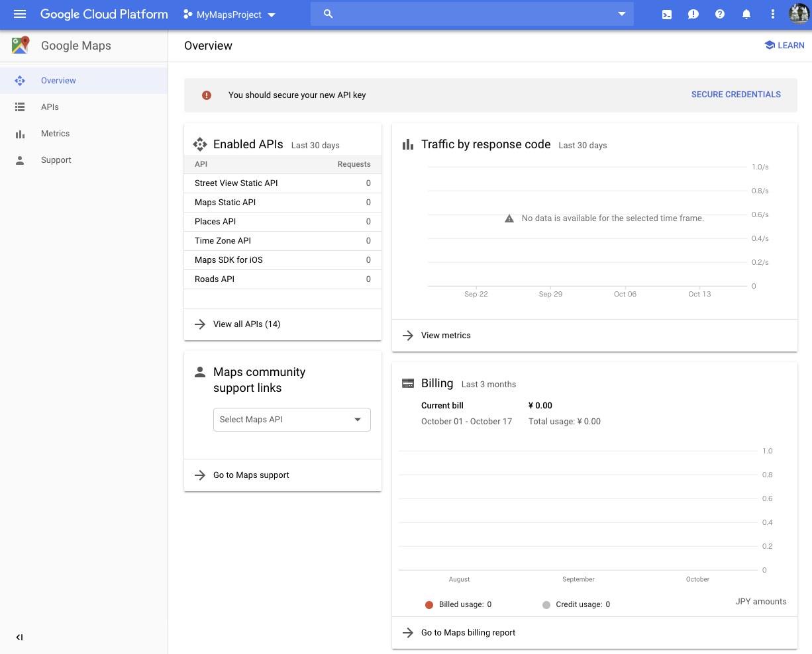Click the help question mark icon
The height and width of the screenshot is (654, 812).
[720, 15]
